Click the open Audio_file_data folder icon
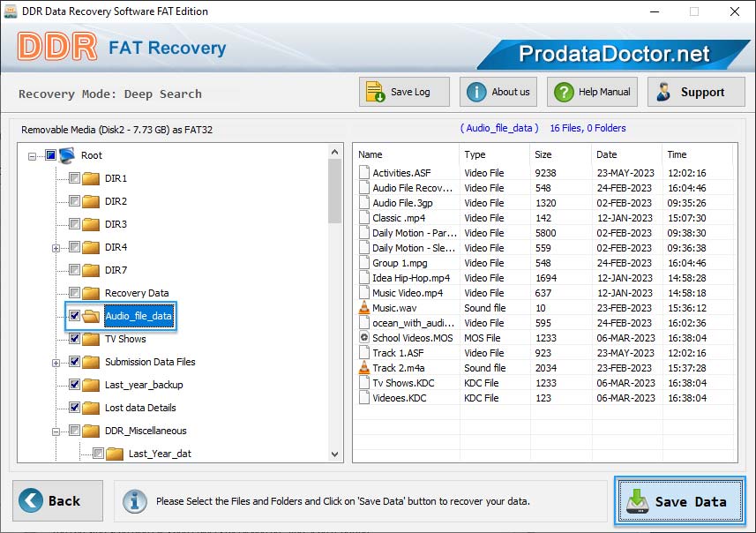 coord(91,316)
